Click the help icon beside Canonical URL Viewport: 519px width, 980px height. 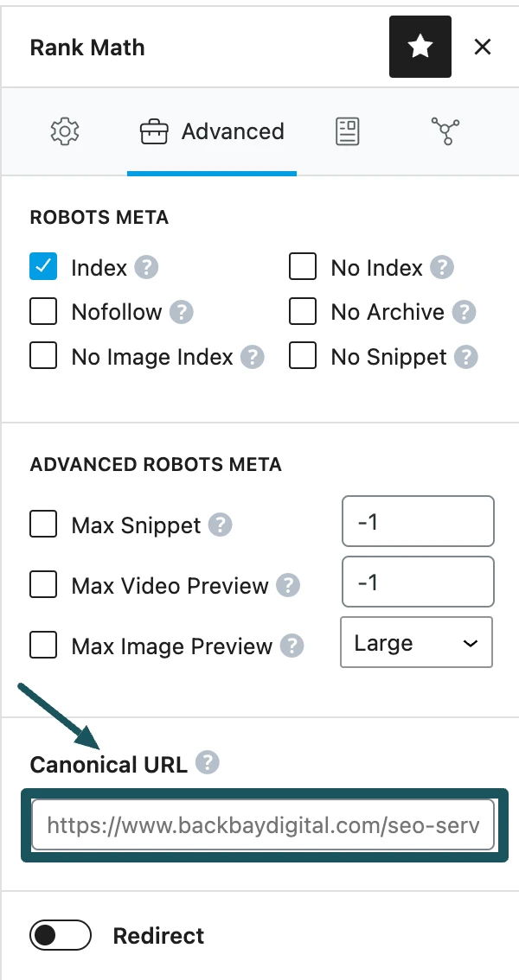208,763
